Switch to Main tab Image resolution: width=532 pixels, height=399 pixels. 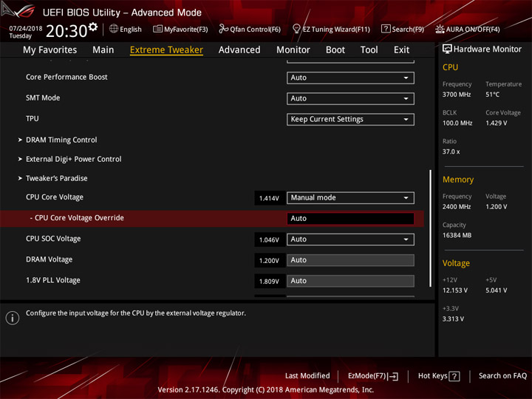pos(103,50)
